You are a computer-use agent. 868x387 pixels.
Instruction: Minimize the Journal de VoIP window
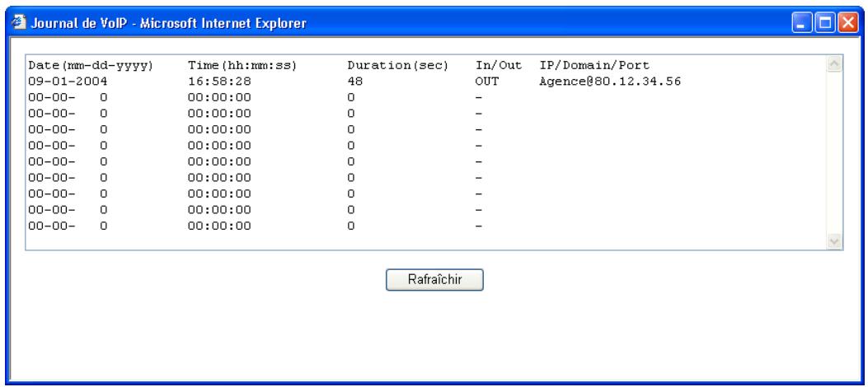801,23
